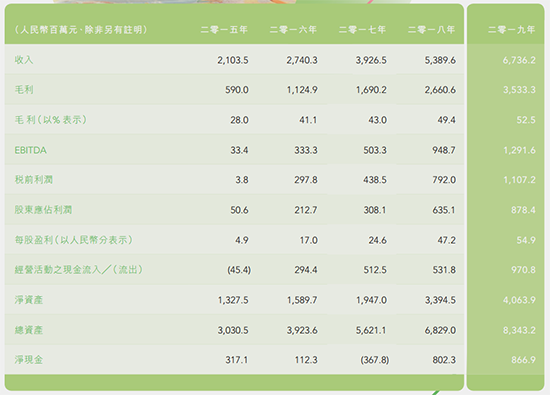
Task: Click gross profit value 3,533.3
Action: 519,90
